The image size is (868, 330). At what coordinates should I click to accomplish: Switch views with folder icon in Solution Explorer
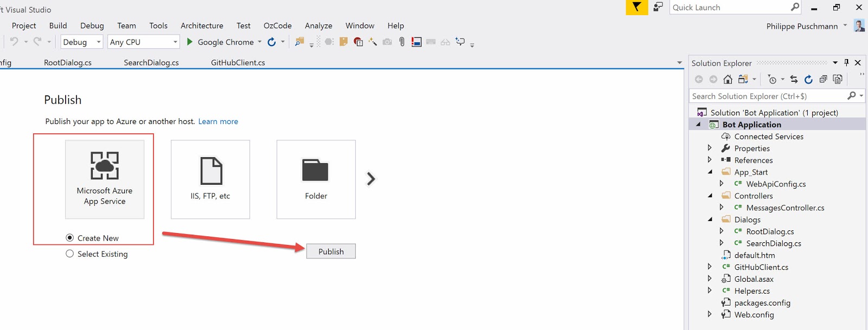tap(743, 80)
